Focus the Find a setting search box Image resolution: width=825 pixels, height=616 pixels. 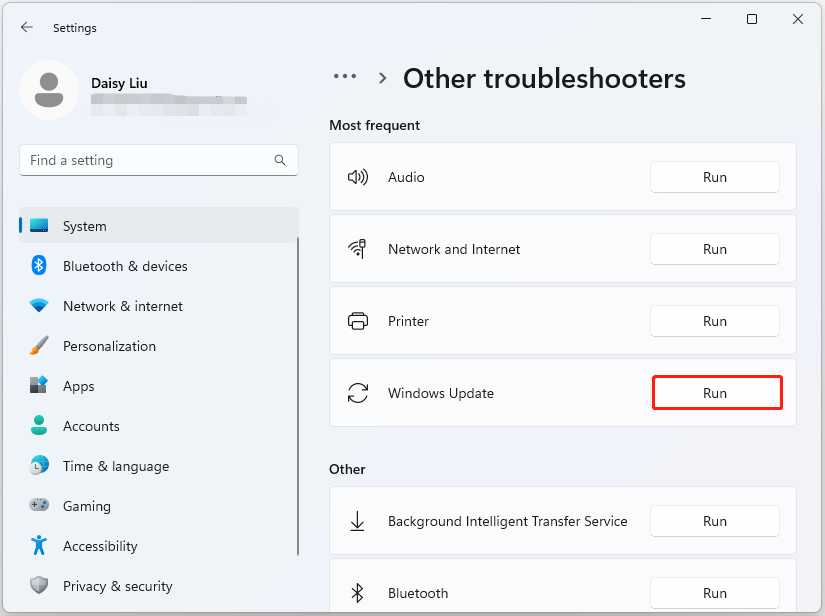click(145, 160)
